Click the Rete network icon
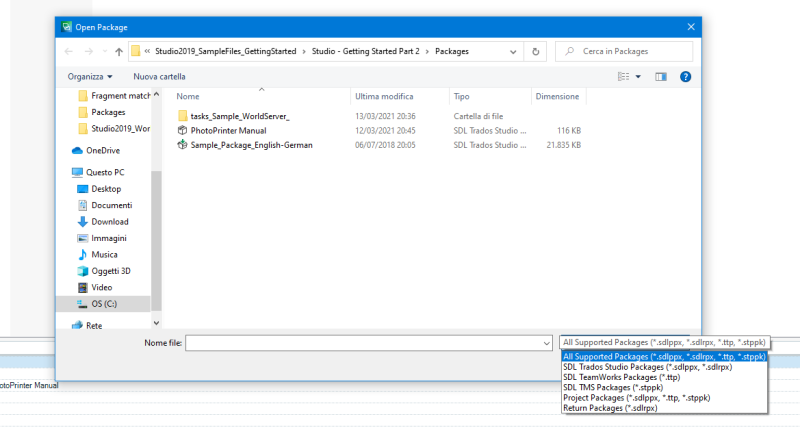This screenshot has width=800, height=432. (77, 325)
